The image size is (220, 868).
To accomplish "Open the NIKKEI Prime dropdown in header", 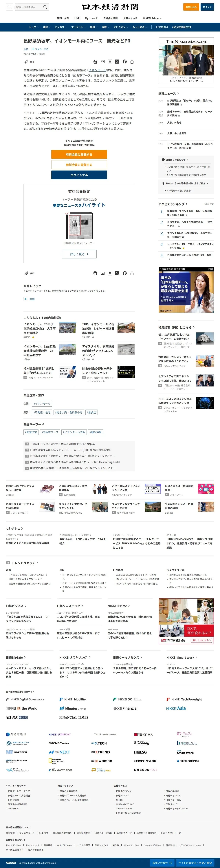I will tap(152, 18).
